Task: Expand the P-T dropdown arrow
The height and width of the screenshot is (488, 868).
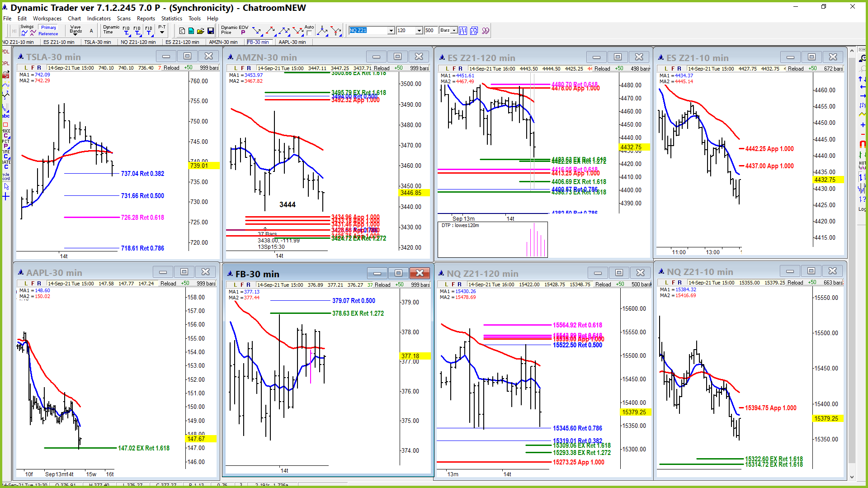Action: tap(162, 33)
